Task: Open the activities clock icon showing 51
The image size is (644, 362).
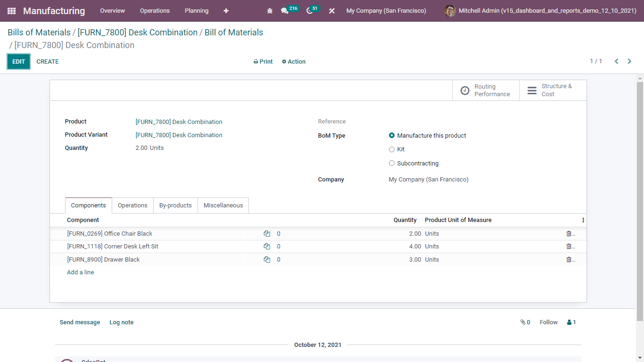Action: pos(309,10)
